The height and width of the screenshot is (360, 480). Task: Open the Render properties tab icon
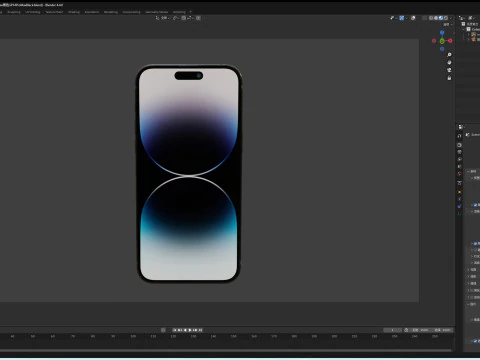tap(459, 145)
